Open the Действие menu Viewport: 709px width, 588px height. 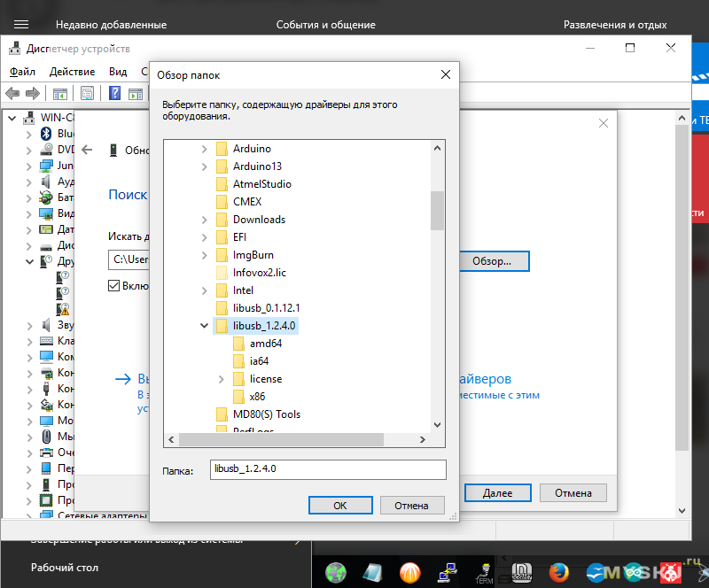point(73,72)
